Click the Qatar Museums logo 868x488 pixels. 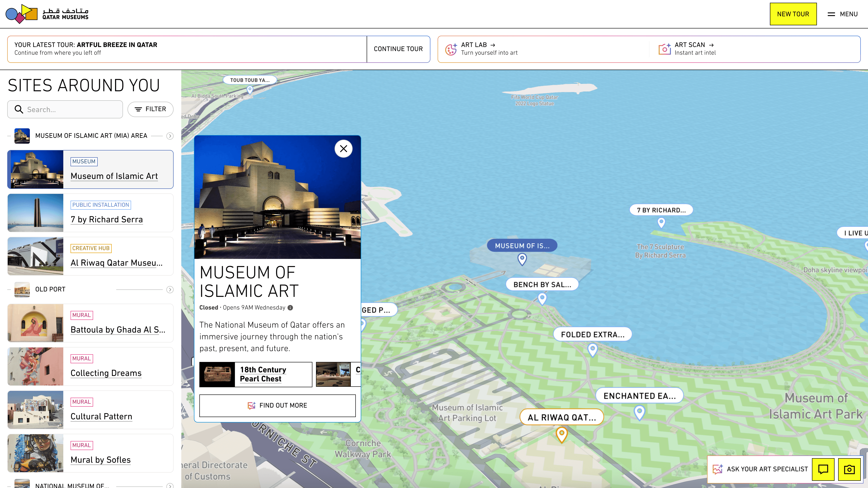pyautogui.click(x=47, y=14)
